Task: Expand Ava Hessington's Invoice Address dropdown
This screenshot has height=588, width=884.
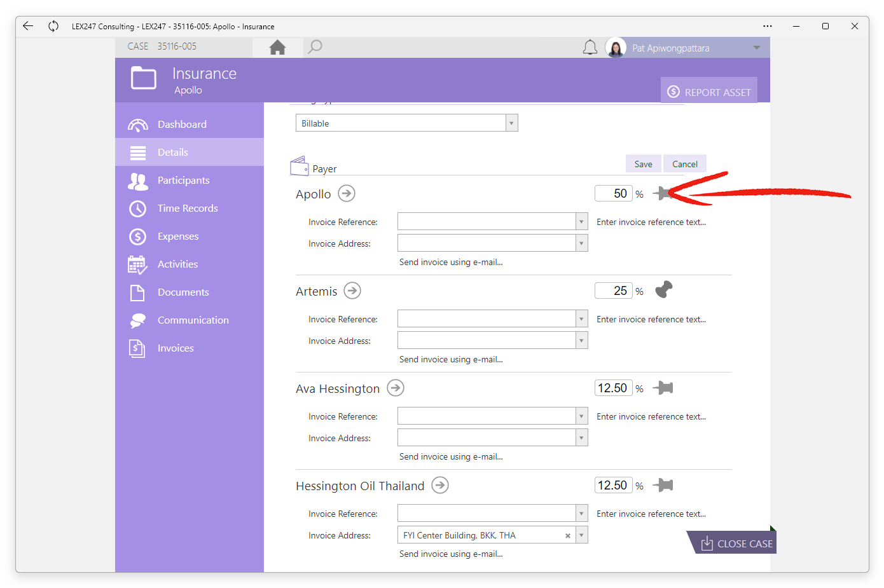Action: [x=581, y=438]
